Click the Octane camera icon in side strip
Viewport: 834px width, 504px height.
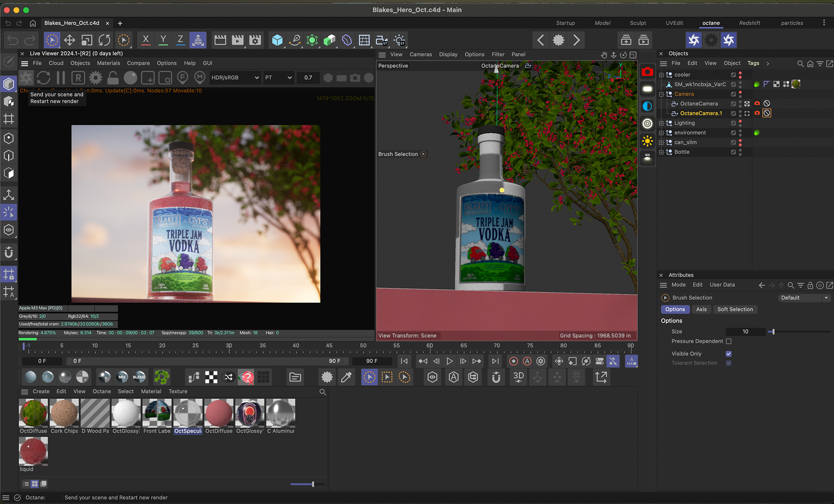pos(647,72)
